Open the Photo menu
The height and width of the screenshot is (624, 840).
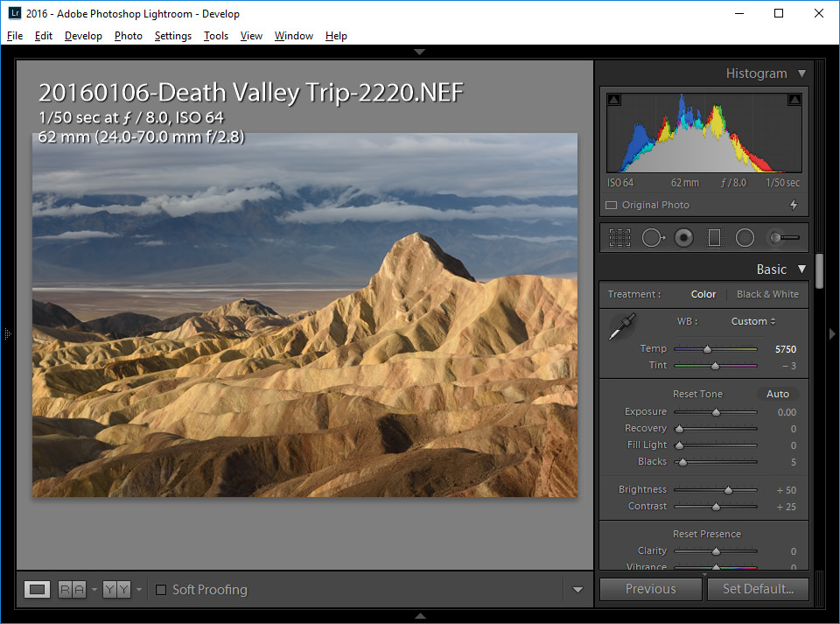[128, 36]
